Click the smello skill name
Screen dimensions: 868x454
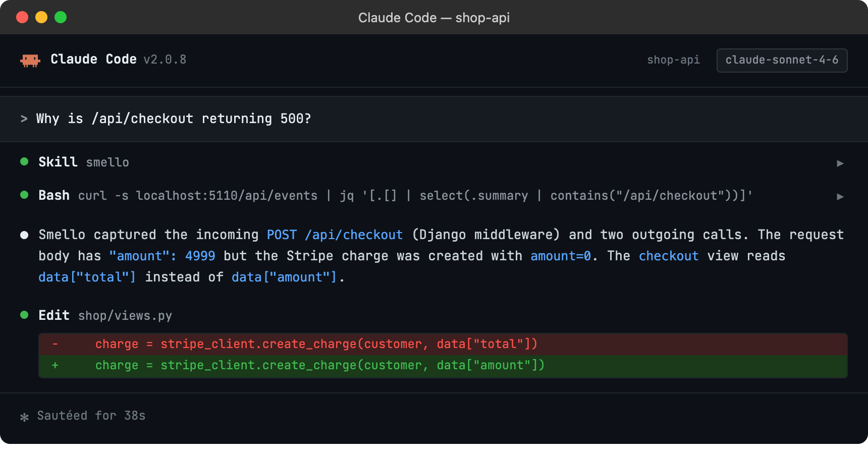(x=107, y=162)
